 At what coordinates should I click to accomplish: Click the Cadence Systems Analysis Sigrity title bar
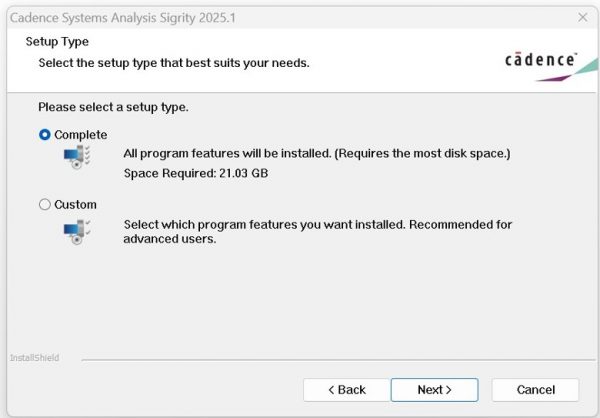[x=123, y=18]
